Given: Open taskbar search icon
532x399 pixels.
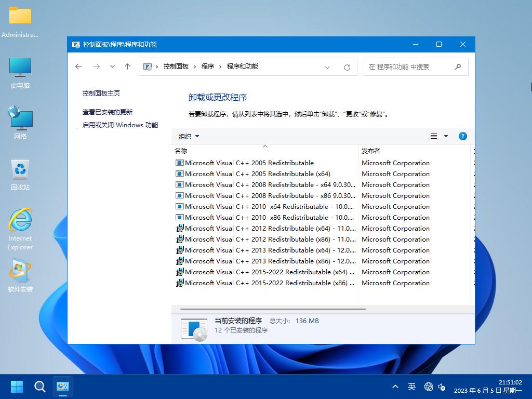Looking at the screenshot, I should [x=40, y=387].
